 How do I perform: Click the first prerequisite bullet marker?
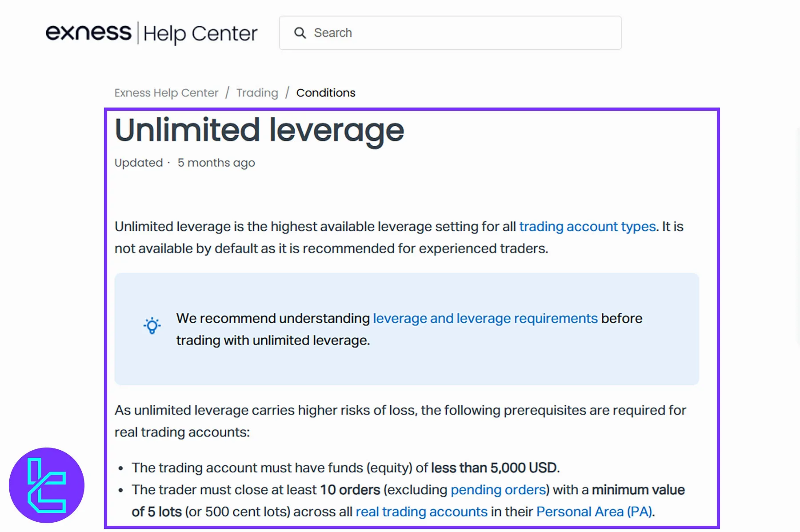pos(121,468)
